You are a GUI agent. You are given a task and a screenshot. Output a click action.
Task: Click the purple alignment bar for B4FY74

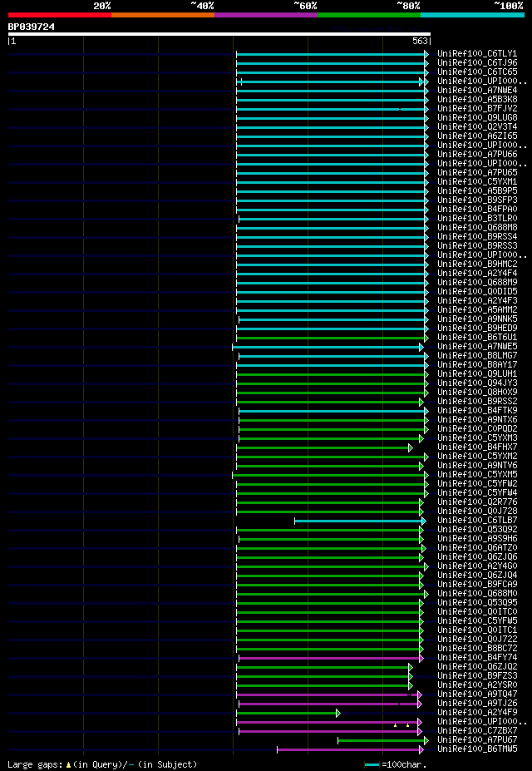331,658
